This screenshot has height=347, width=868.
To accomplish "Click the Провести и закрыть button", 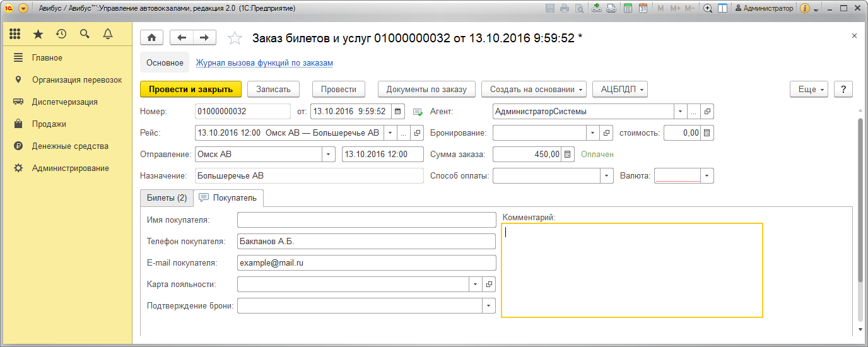I will coord(190,90).
